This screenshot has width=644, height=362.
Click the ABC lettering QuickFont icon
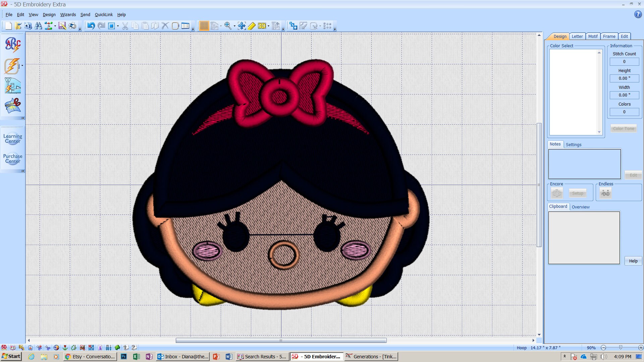click(13, 45)
